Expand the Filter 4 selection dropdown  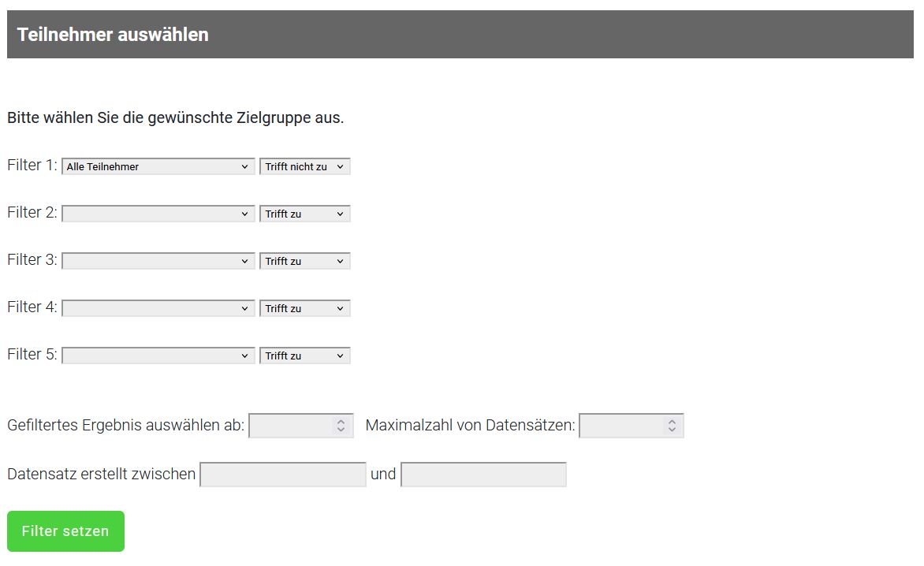158,307
